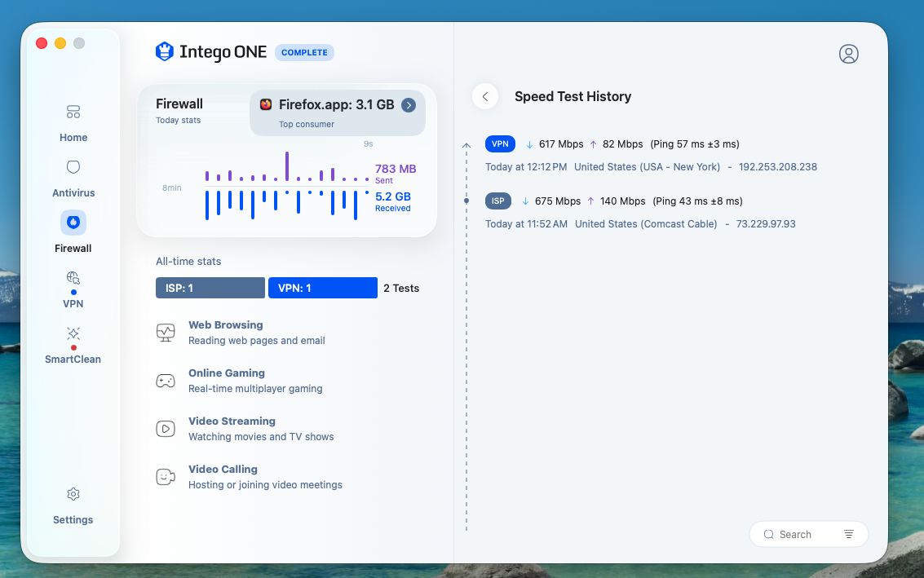924x578 pixels.
Task: Open the VPN globe section
Action: tap(73, 289)
